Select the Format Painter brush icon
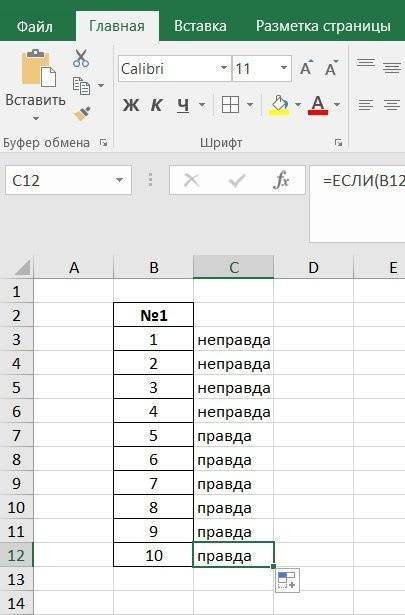This screenshot has width=405, height=615. point(82,114)
